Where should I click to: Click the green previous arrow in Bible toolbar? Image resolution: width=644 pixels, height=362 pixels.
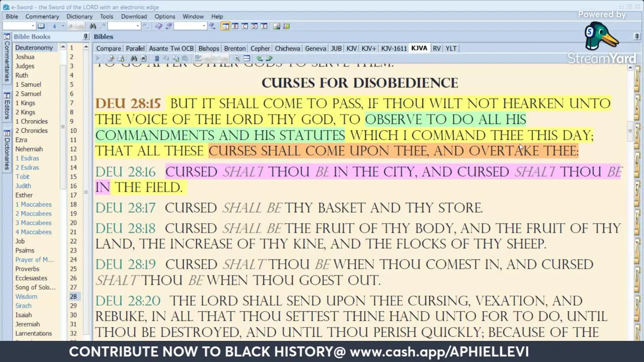click(x=260, y=58)
